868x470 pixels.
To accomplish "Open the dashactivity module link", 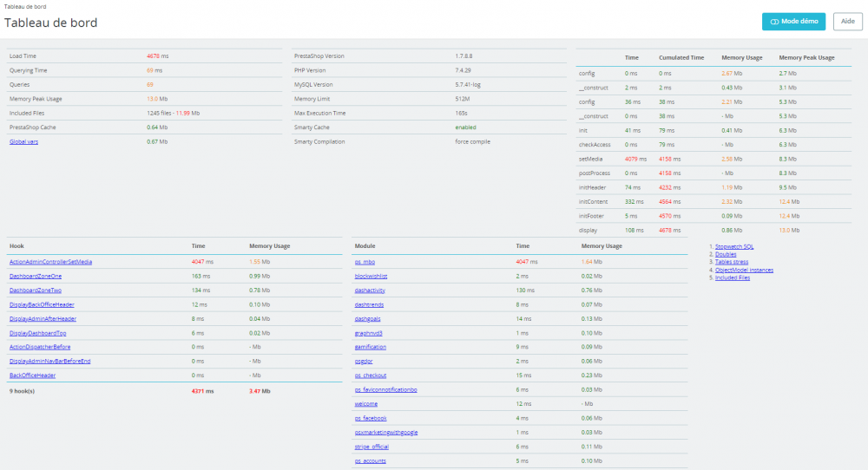I will [x=370, y=290].
